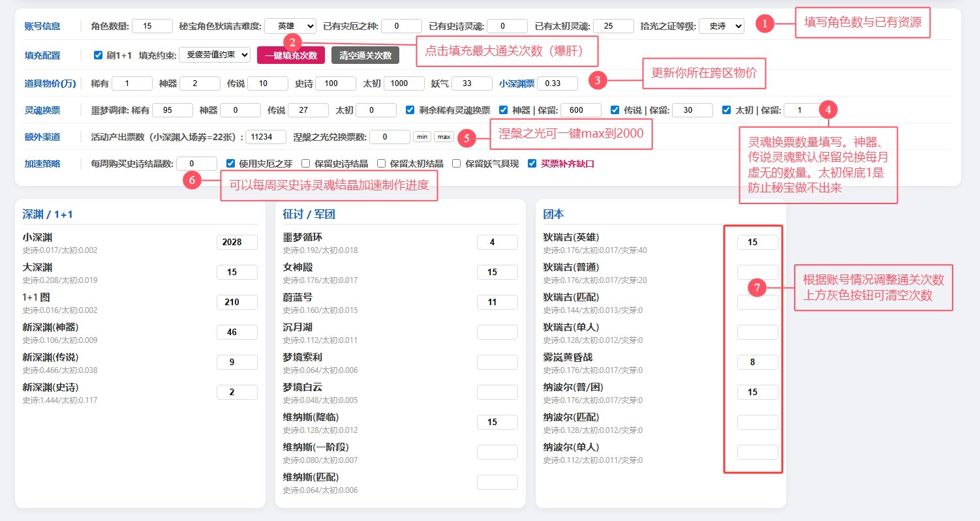Uncheck the 买票补齐缺口 option
This screenshot has height=521, width=980.
click(x=530, y=163)
